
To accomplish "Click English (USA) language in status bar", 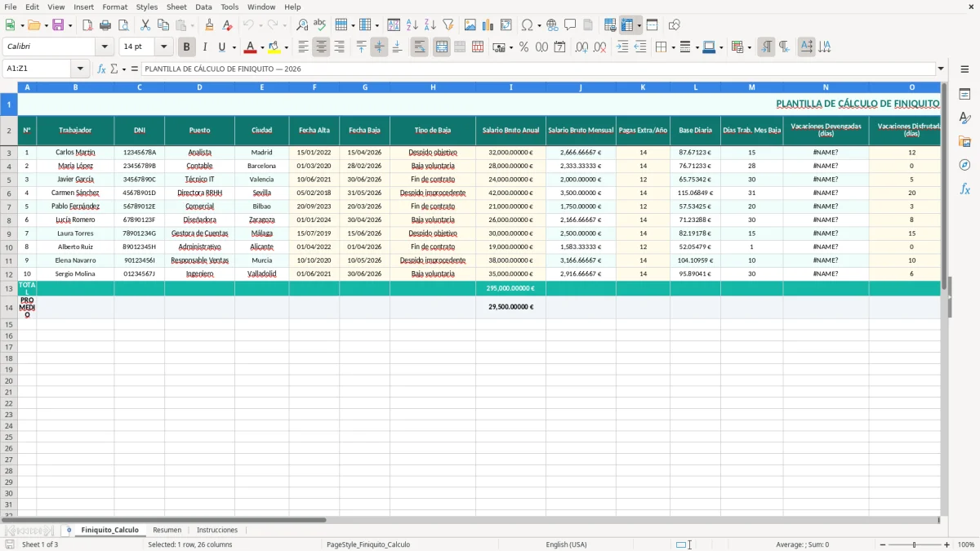I will (566, 544).
